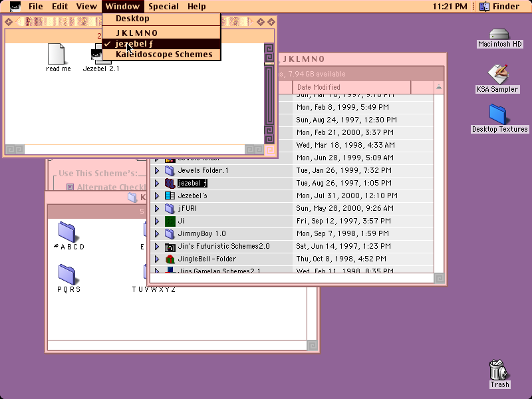
Task: Click the JingleBell-Folder name
Action: click(207, 259)
